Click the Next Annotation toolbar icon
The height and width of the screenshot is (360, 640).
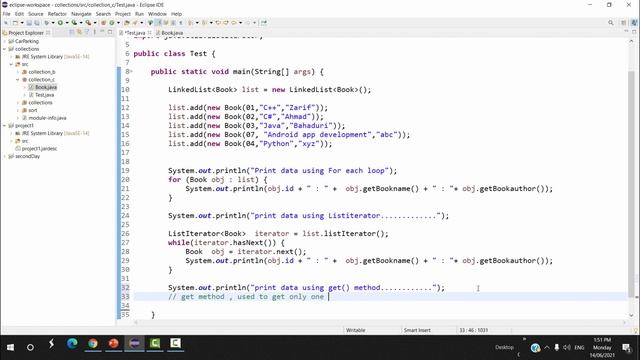(191, 23)
